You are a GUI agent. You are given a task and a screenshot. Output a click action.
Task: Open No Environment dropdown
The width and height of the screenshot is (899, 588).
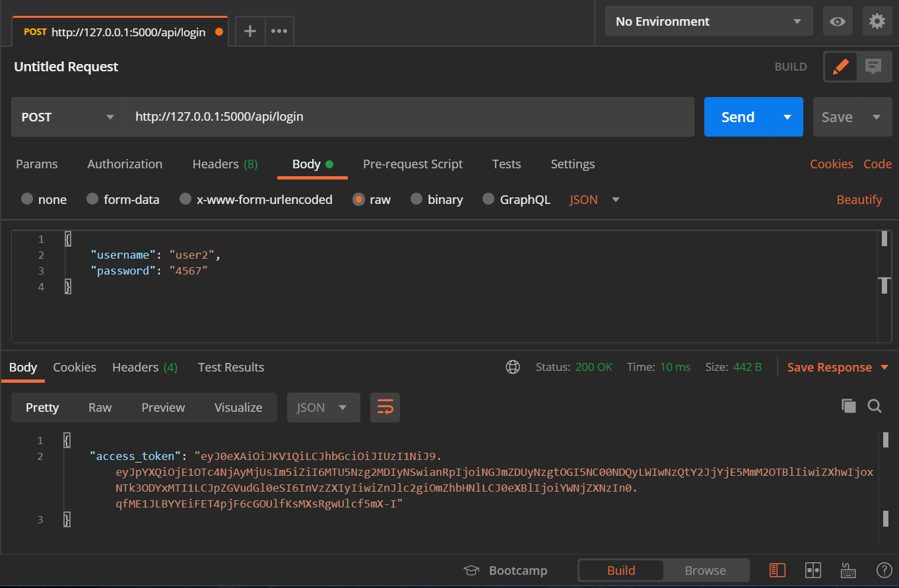pyautogui.click(x=709, y=21)
